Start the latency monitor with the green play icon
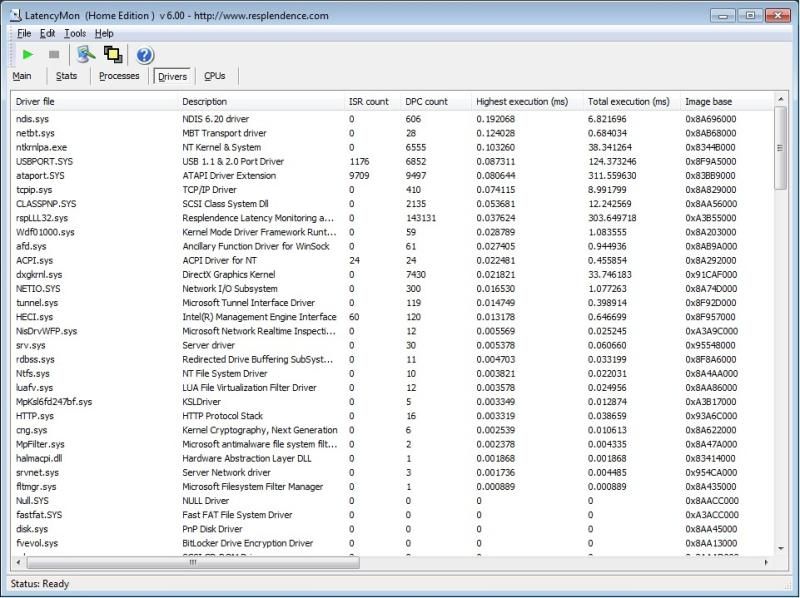The width and height of the screenshot is (800, 598). 28,54
